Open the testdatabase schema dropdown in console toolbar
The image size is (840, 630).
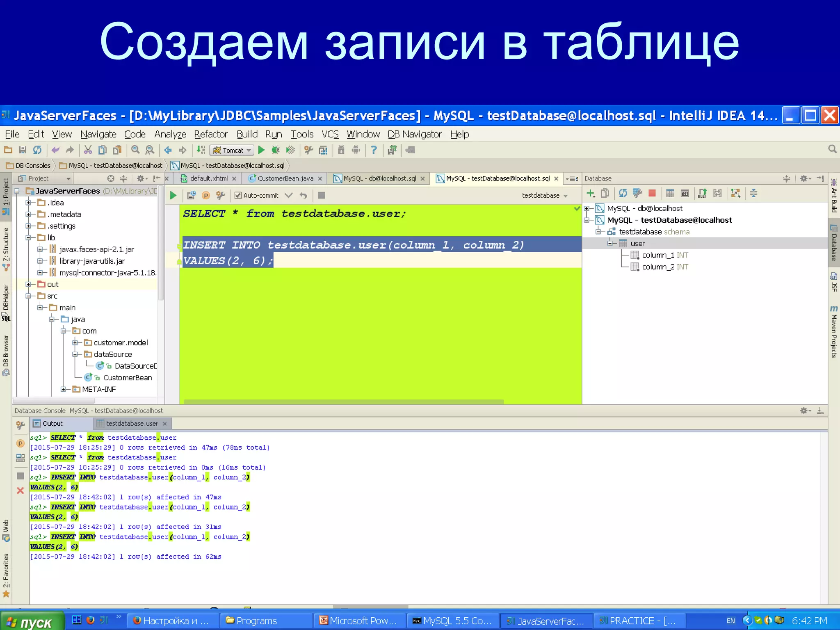545,196
